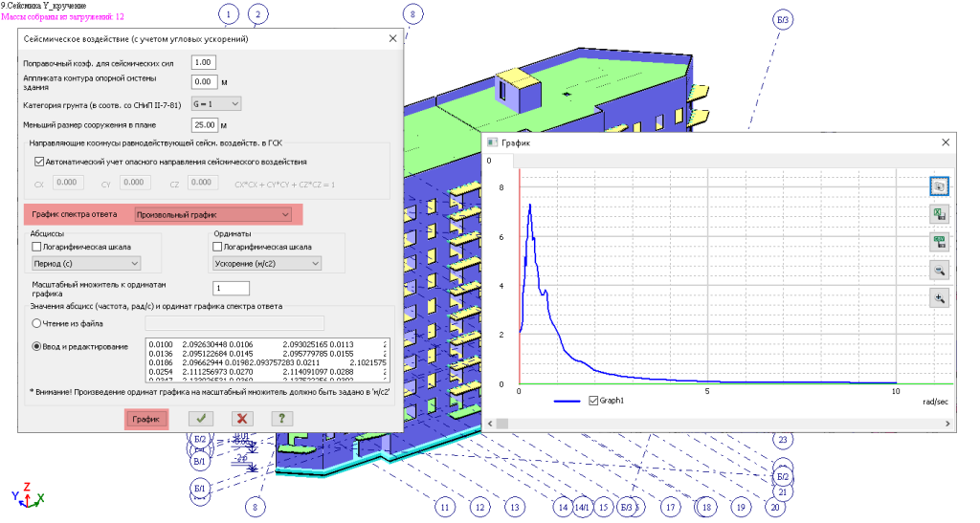Click the copy graph icon in График window
The width and height of the screenshot is (980, 523).
pos(940,186)
